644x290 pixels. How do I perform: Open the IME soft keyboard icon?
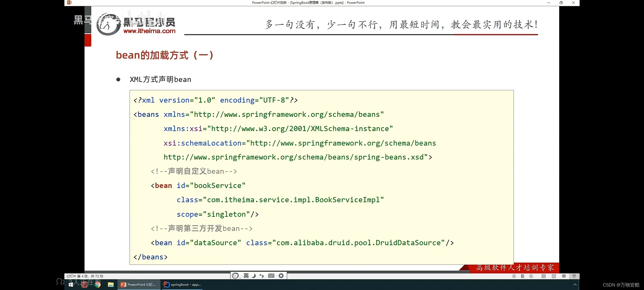point(271,275)
